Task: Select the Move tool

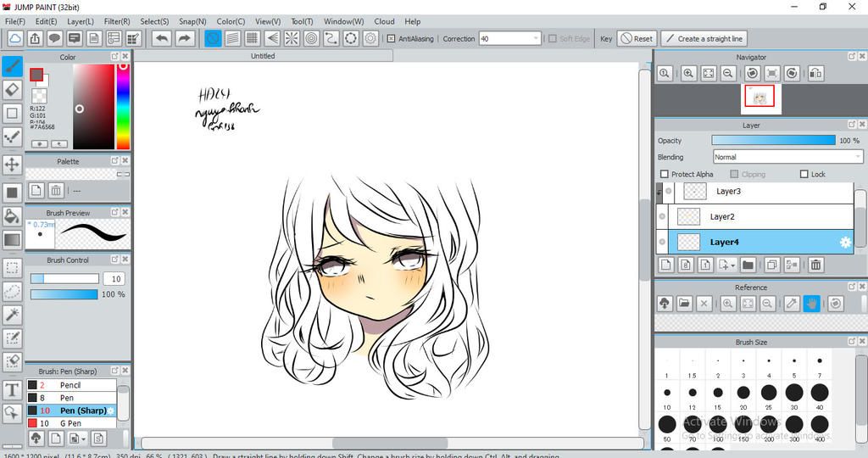Action: coord(12,165)
